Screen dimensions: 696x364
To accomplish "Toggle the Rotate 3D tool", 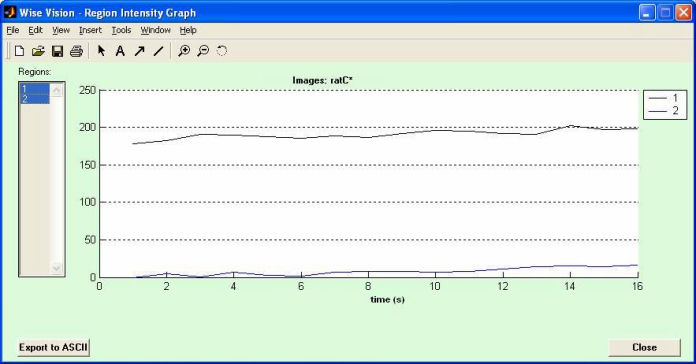I will point(221,51).
